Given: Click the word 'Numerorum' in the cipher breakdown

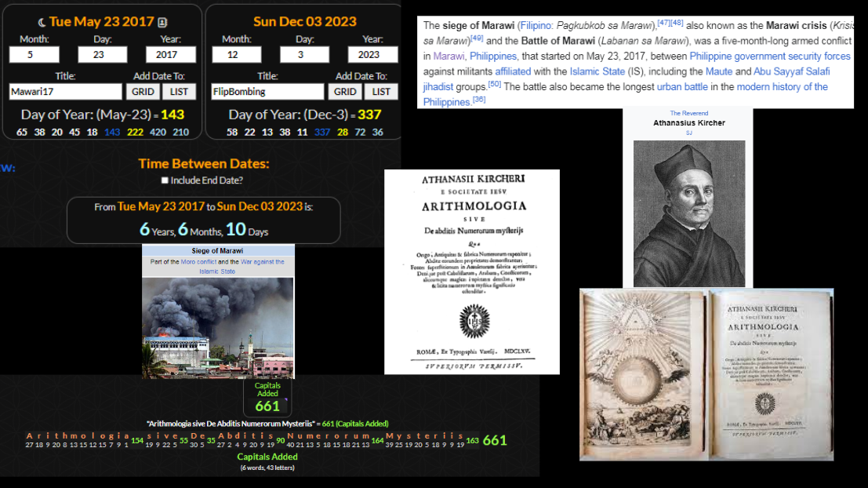Looking at the screenshot, I should pos(329,436).
